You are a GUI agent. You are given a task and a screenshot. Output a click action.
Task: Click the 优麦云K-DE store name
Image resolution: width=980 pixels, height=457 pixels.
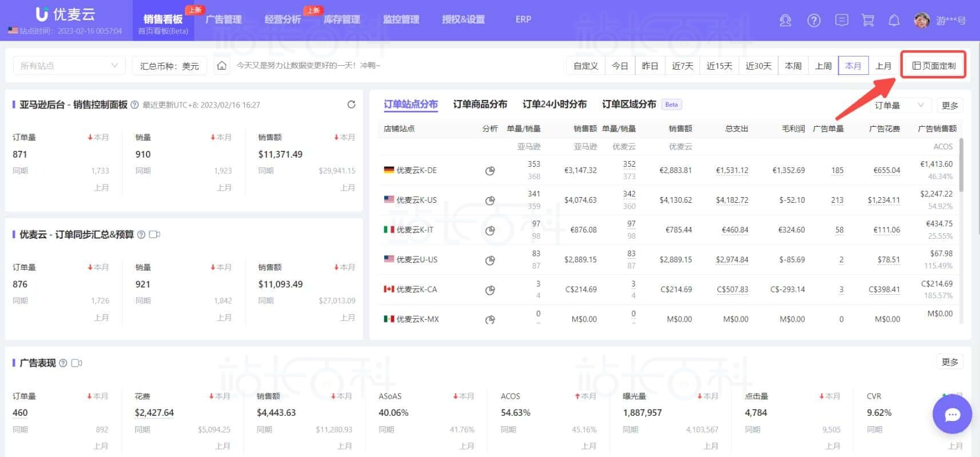pyautogui.click(x=417, y=170)
